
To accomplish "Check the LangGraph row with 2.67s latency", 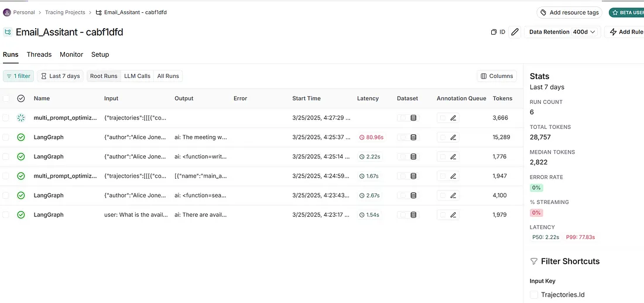I will 6,195.
